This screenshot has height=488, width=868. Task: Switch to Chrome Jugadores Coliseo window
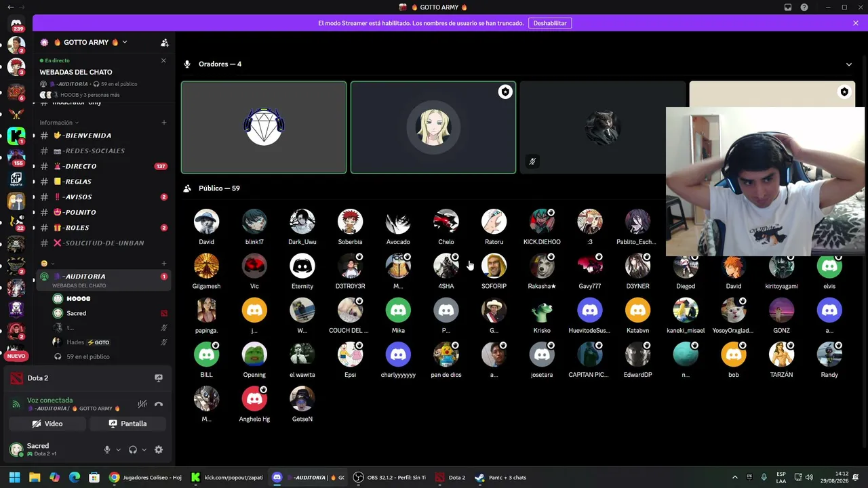click(x=146, y=477)
